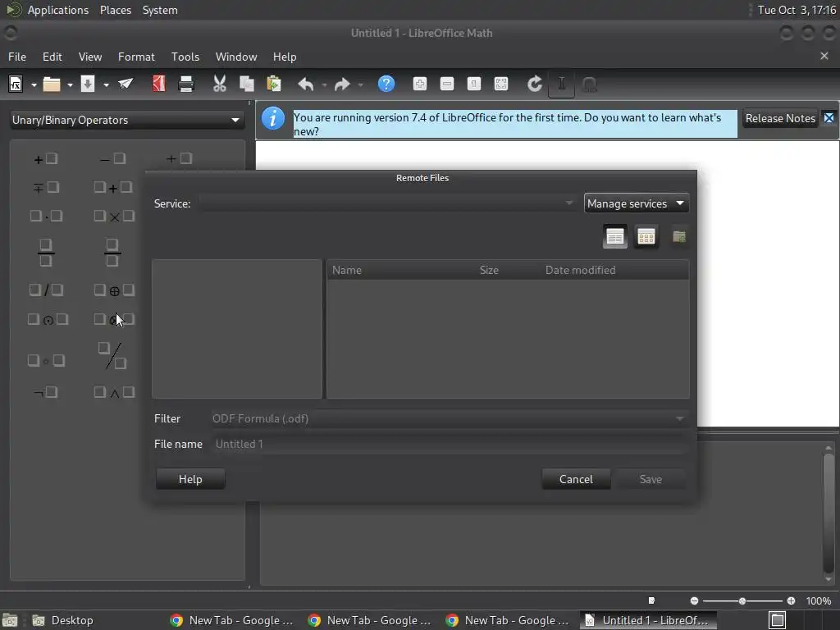Click the Export as PDF icon
Screen dimensions: 840x630
point(158,84)
